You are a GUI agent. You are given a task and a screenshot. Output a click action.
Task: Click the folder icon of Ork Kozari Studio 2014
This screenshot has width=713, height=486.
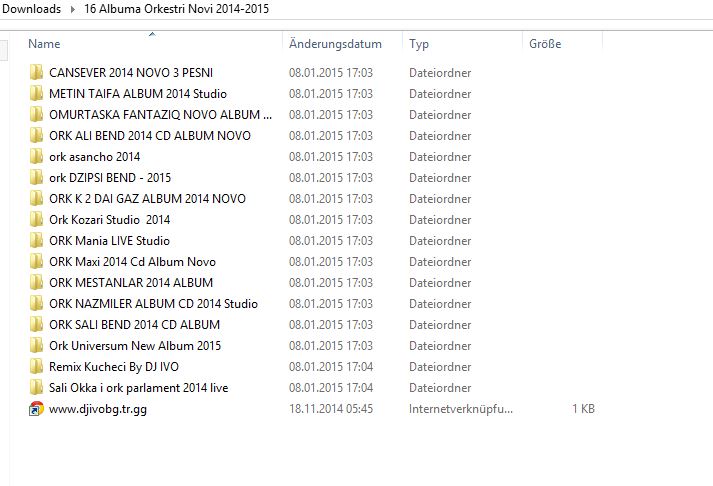(x=36, y=219)
